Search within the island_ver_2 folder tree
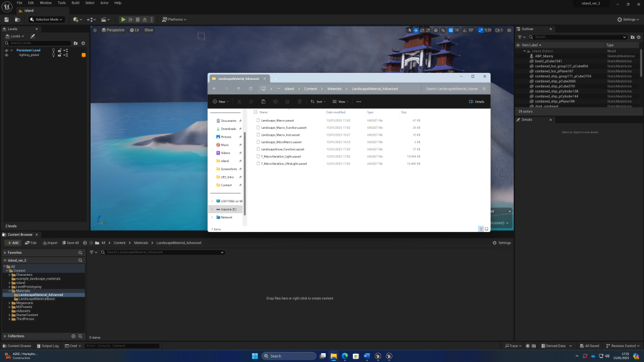This screenshot has height=362, width=644. [80, 260]
